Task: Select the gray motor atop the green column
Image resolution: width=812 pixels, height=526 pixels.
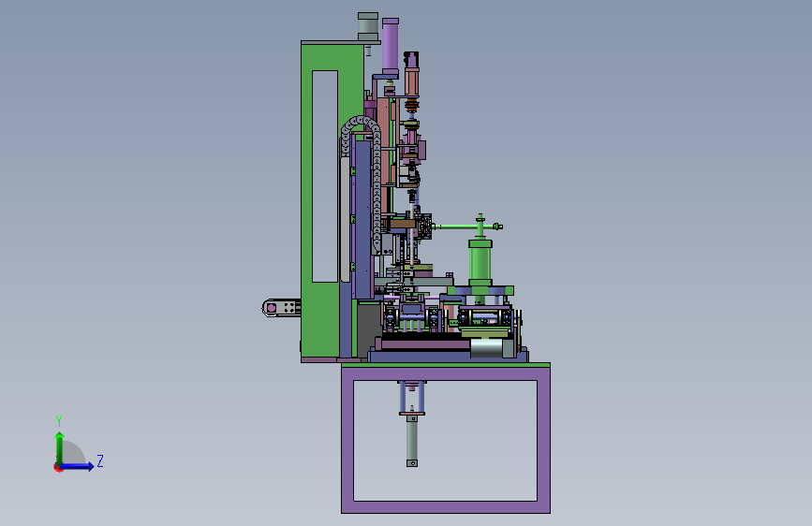Action: 368,26
